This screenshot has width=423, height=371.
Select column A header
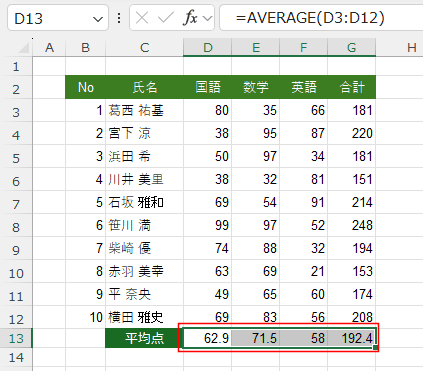(x=49, y=48)
